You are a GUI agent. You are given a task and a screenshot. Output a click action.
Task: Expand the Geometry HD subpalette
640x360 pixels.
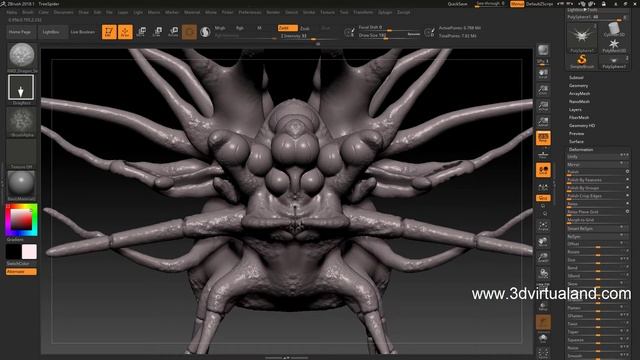[x=582, y=126]
